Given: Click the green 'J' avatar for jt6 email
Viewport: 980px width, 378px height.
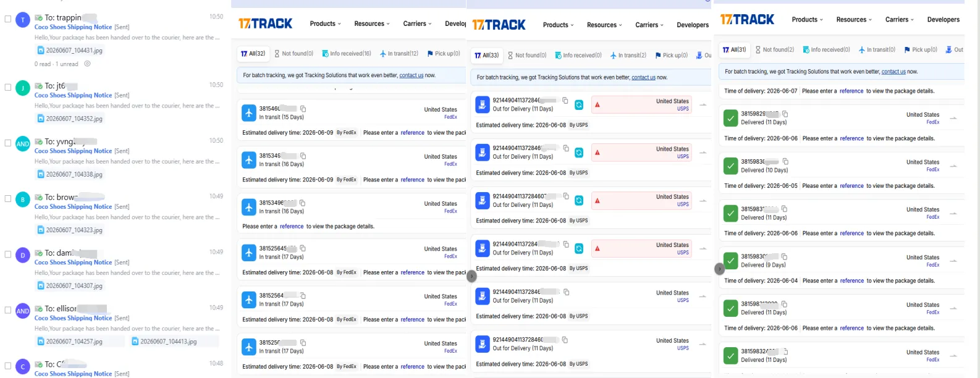Looking at the screenshot, I should pyautogui.click(x=23, y=88).
